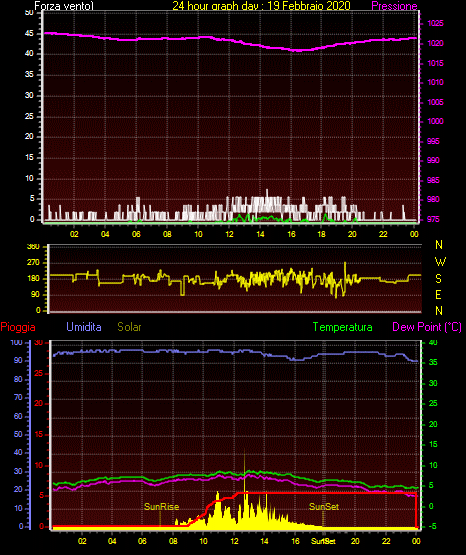Click the green Temperatura legend label

point(343,327)
